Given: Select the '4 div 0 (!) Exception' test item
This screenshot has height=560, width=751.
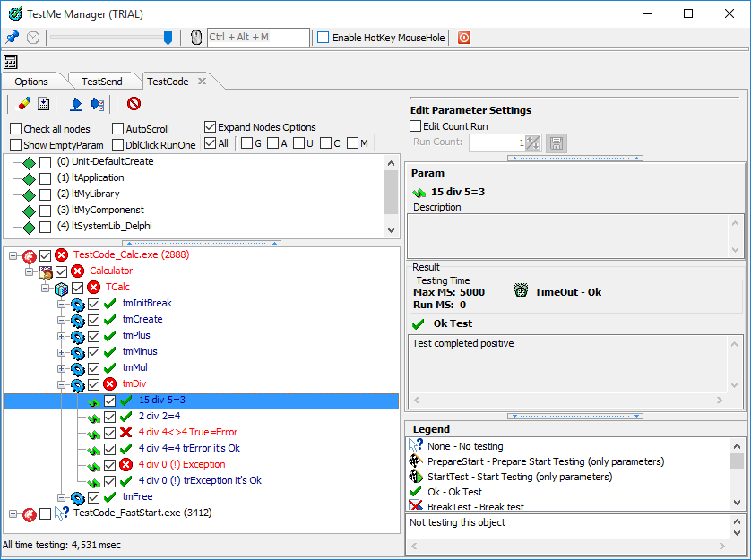Looking at the screenshot, I should (x=182, y=464).
